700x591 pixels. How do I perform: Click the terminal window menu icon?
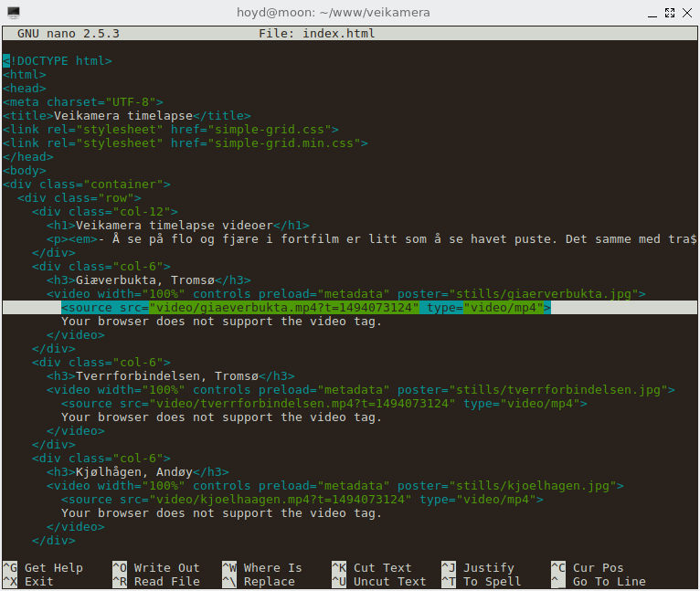click(x=13, y=12)
